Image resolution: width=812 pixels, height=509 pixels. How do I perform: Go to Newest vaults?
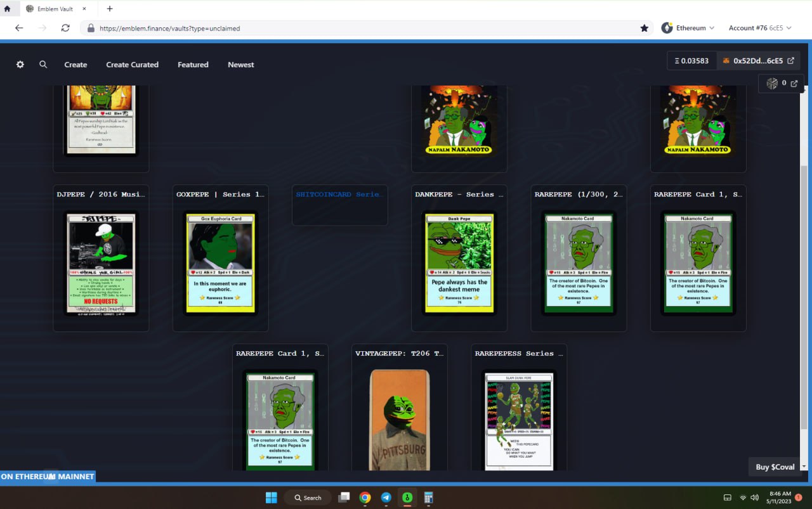click(241, 65)
